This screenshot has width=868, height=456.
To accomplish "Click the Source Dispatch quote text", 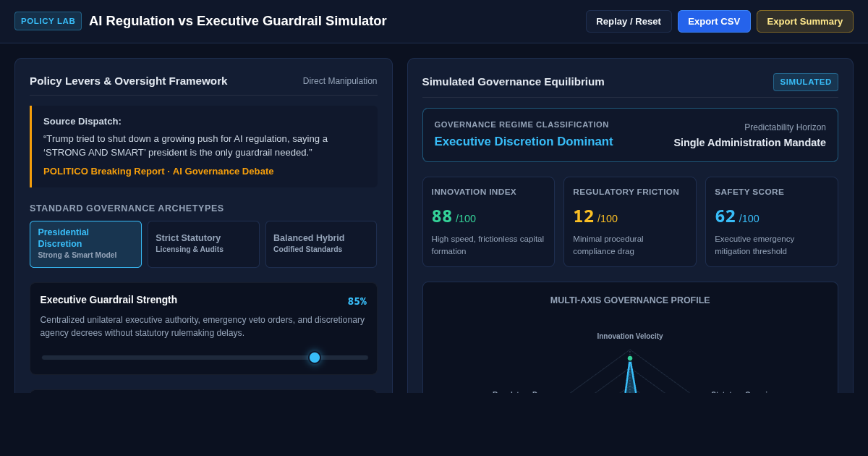I will (x=185, y=145).
